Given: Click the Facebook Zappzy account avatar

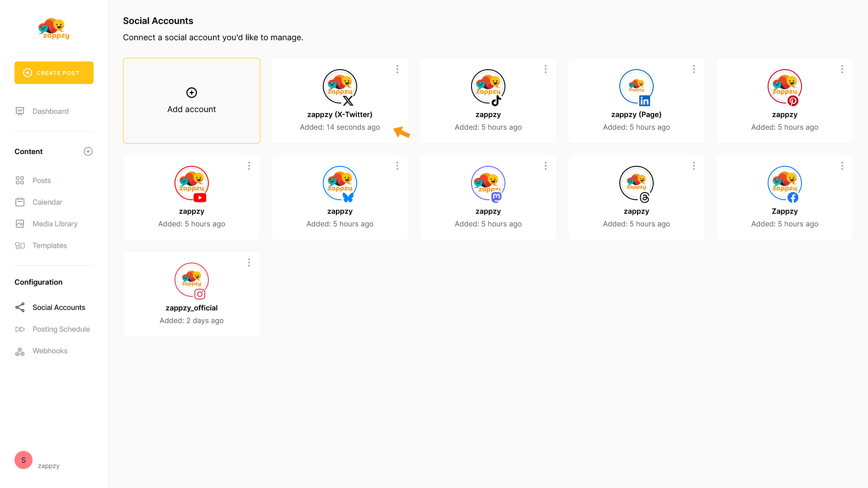Looking at the screenshot, I should point(785,183).
